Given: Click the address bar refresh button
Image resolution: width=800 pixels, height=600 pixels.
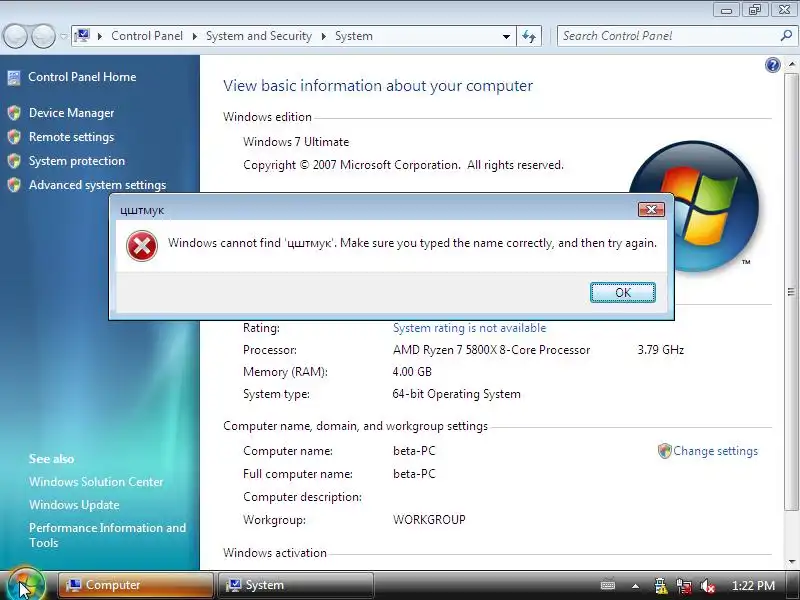Looking at the screenshot, I should pos(529,36).
